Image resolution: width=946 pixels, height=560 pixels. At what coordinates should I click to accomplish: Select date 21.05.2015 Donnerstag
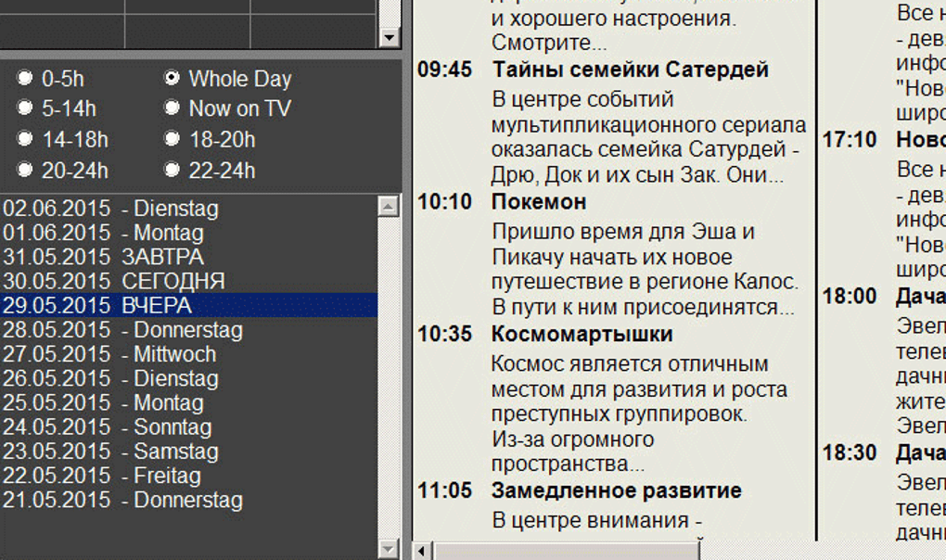pos(189,500)
